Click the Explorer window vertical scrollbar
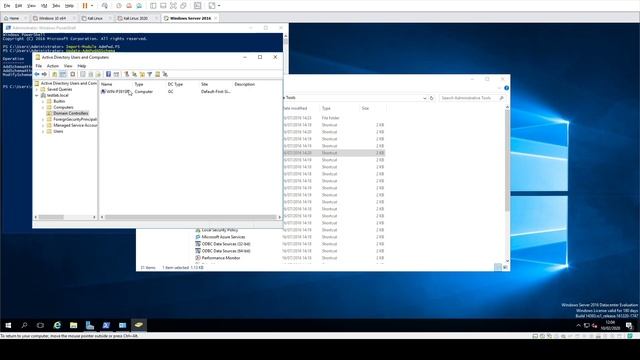The height and width of the screenshot is (360, 640). tap(507, 161)
